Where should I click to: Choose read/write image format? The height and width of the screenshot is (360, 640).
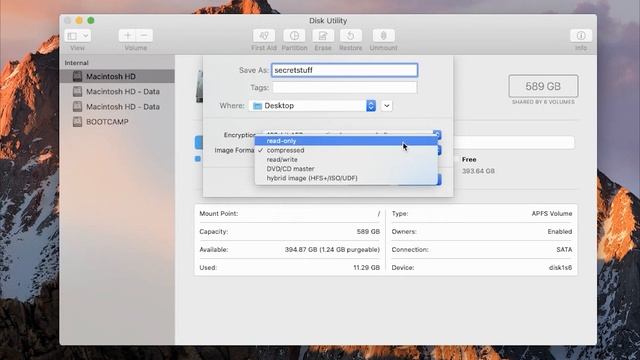(346, 160)
